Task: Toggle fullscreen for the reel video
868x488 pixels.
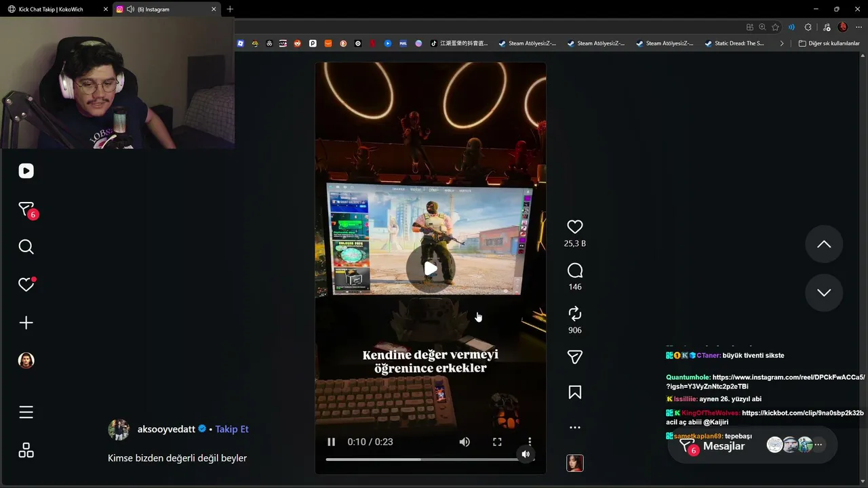Action: (497, 442)
